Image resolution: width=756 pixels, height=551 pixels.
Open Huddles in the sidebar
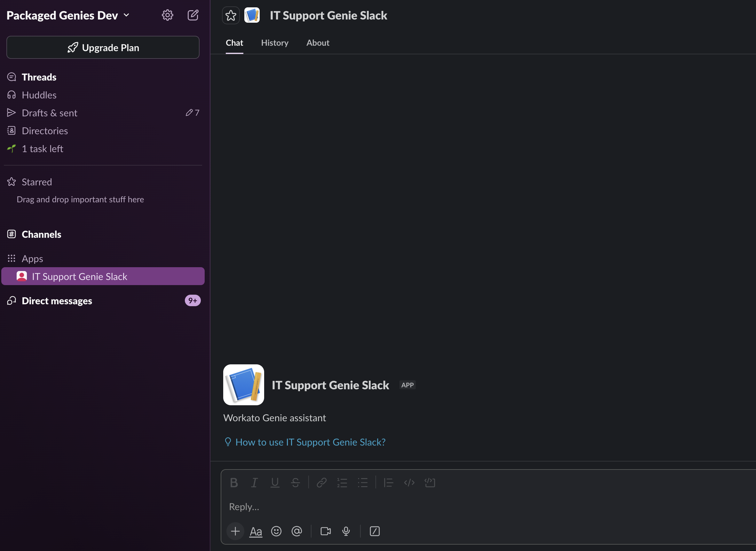(x=103, y=95)
